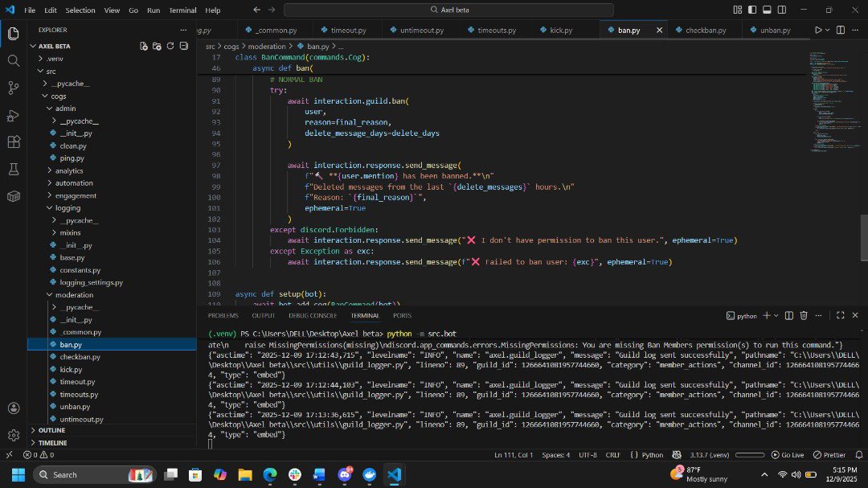
Task: Open the Search view in activity bar
Action: (x=14, y=60)
